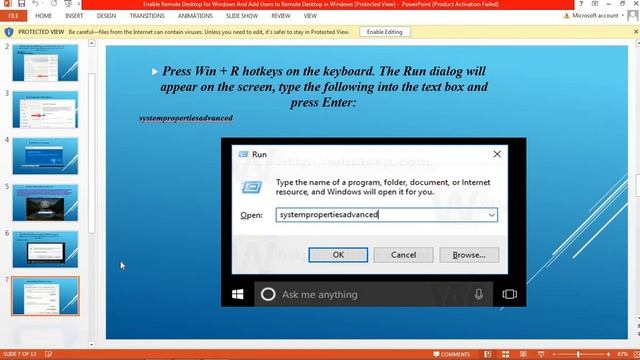Switch to the INSERT ribbon tab
Viewport: 640px width, 360px height.
(74, 16)
